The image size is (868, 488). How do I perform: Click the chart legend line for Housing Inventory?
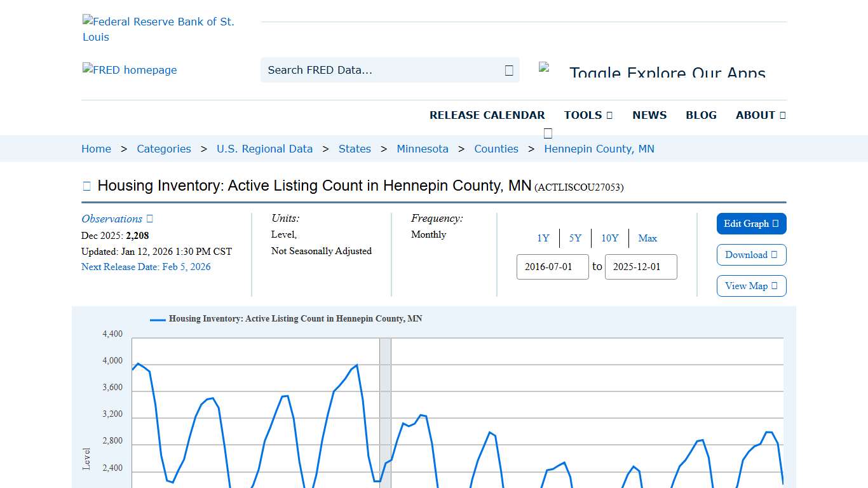click(x=156, y=319)
